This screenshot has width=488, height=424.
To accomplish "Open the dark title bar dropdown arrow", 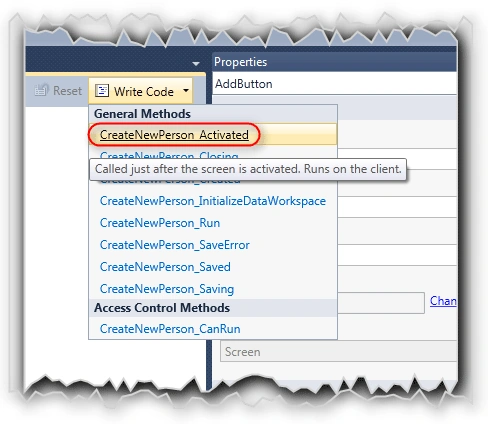I will pos(196,63).
